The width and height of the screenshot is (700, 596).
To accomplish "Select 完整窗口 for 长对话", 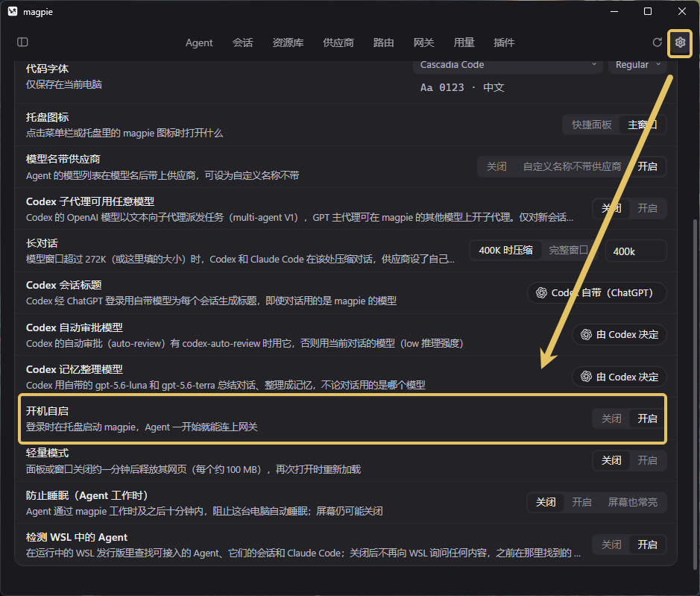I will click(x=568, y=250).
